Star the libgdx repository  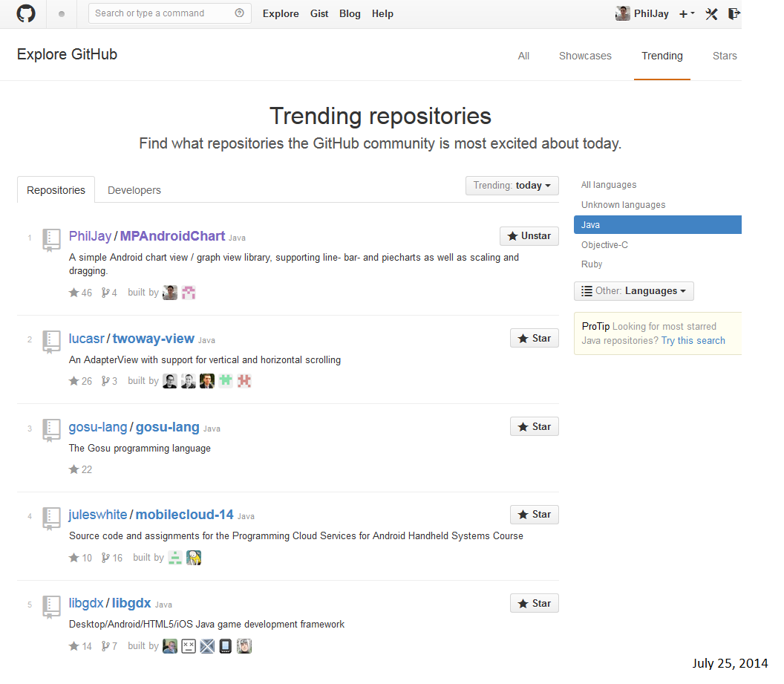click(x=534, y=604)
